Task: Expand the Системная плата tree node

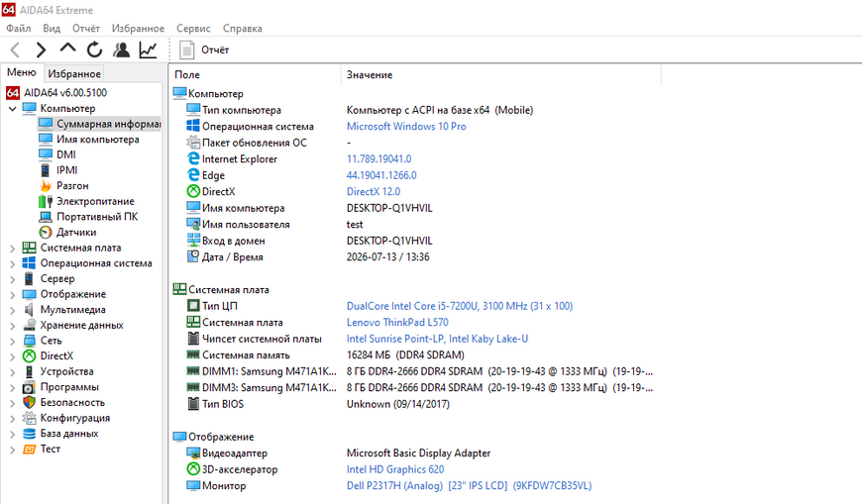Action: [12, 249]
